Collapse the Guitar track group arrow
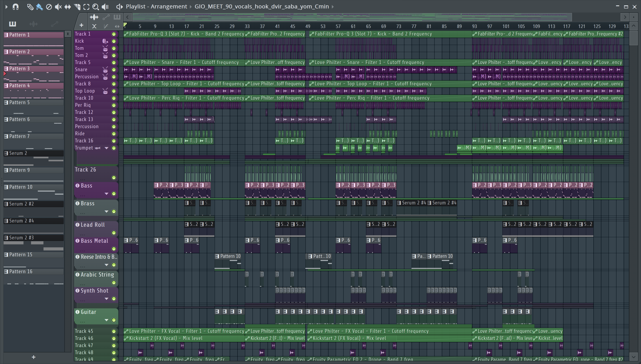Viewport: 641px width, 364px height. [107, 320]
